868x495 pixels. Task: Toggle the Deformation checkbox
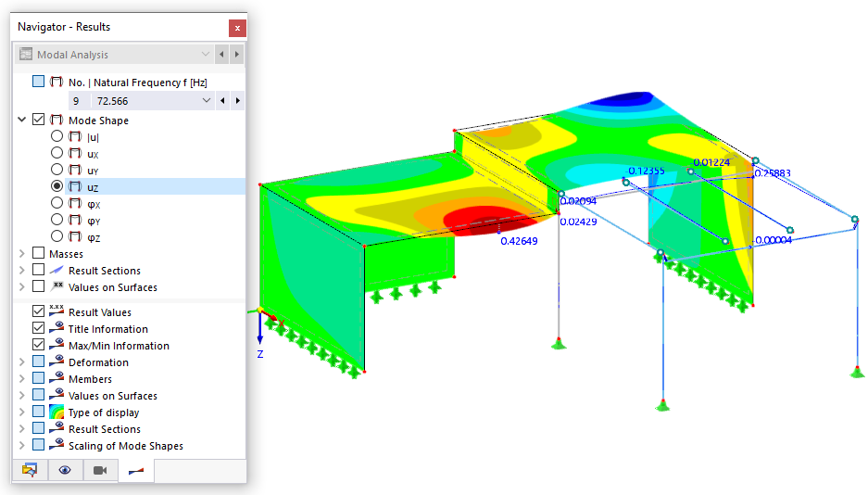pyautogui.click(x=38, y=362)
